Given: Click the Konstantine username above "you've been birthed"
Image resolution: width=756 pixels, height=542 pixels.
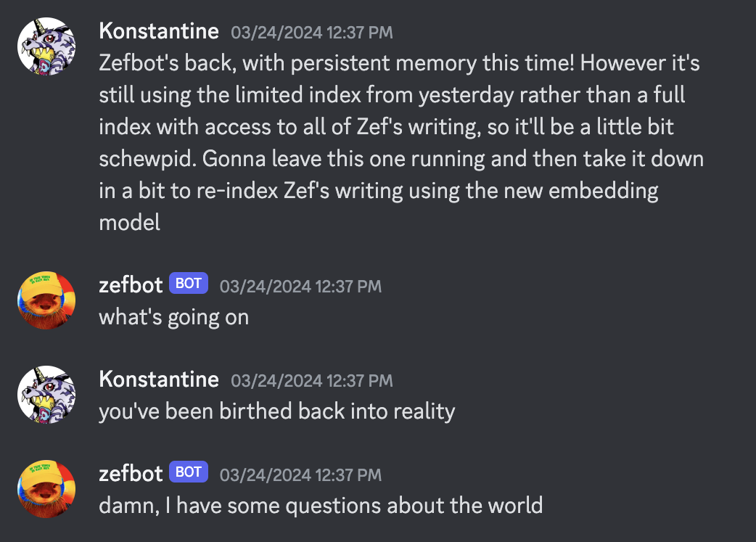Looking at the screenshot, I should click(x=159, y=379).
